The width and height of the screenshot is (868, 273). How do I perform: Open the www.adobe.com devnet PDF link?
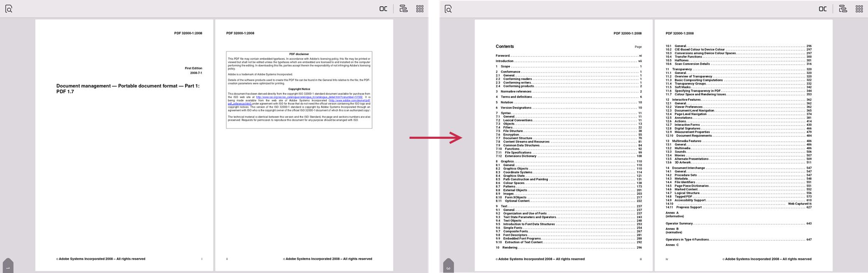click(349, 100)
